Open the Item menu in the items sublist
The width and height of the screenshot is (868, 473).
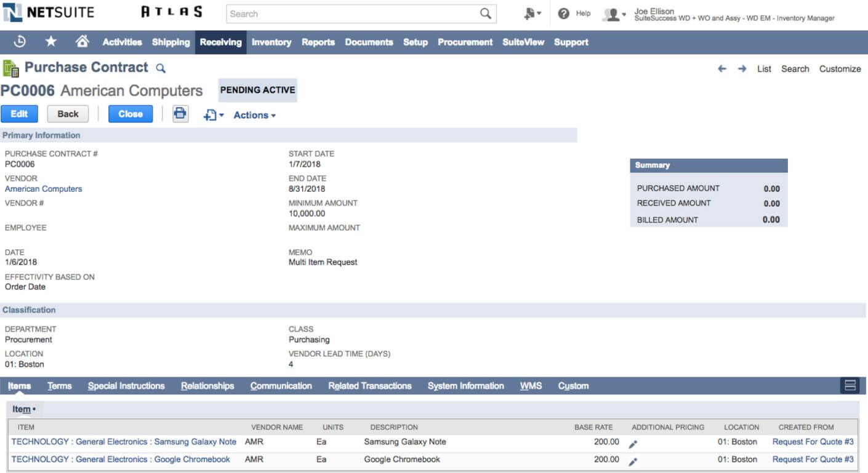[23, 408]
